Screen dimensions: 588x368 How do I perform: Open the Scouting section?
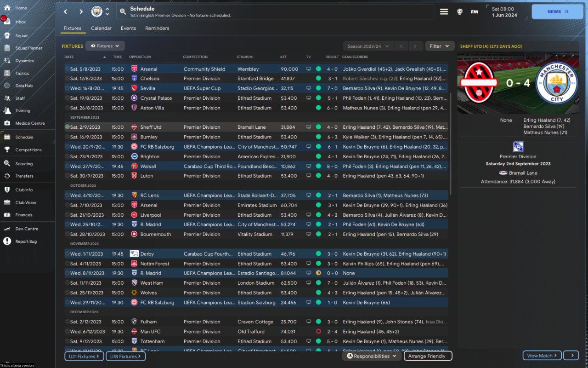point(24,163)
